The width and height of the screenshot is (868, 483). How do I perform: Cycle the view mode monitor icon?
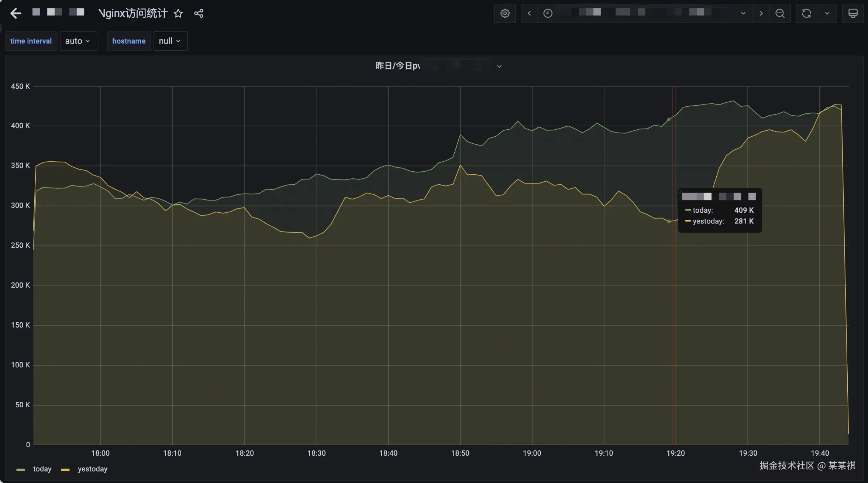(853, 13)
